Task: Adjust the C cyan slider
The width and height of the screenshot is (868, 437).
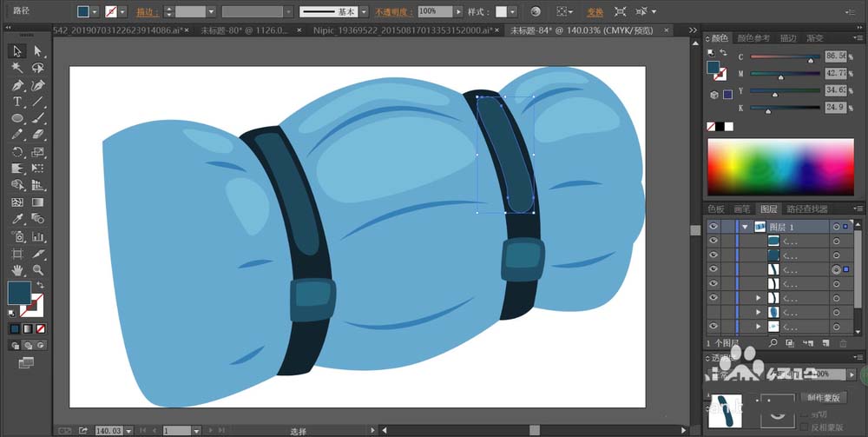Action: pos(811,59)
